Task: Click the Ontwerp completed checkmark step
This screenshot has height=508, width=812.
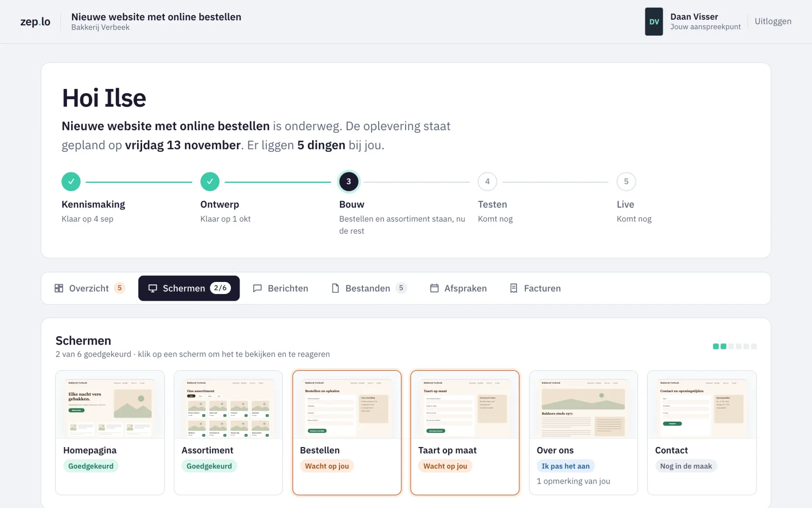Action: [210, 181]
